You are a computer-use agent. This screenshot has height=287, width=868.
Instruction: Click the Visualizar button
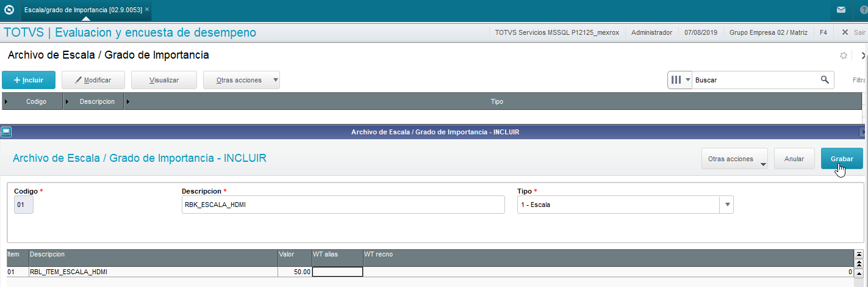164,80
